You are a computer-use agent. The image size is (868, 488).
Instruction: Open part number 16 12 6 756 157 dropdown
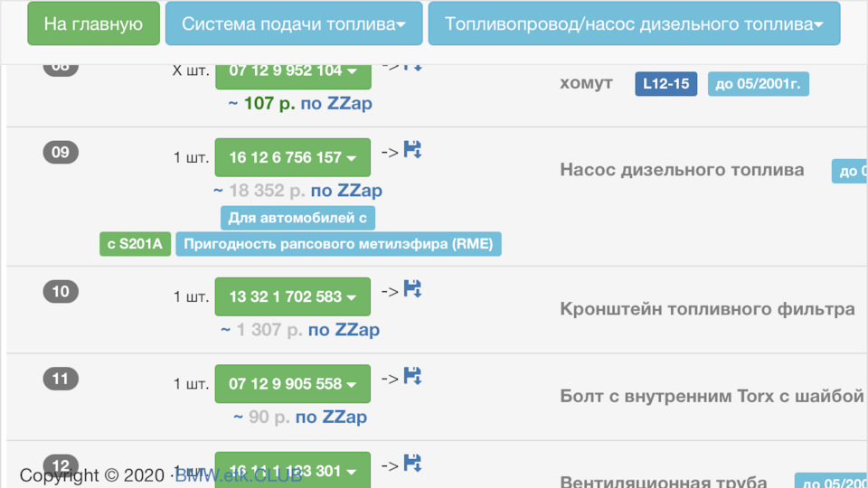292,157
